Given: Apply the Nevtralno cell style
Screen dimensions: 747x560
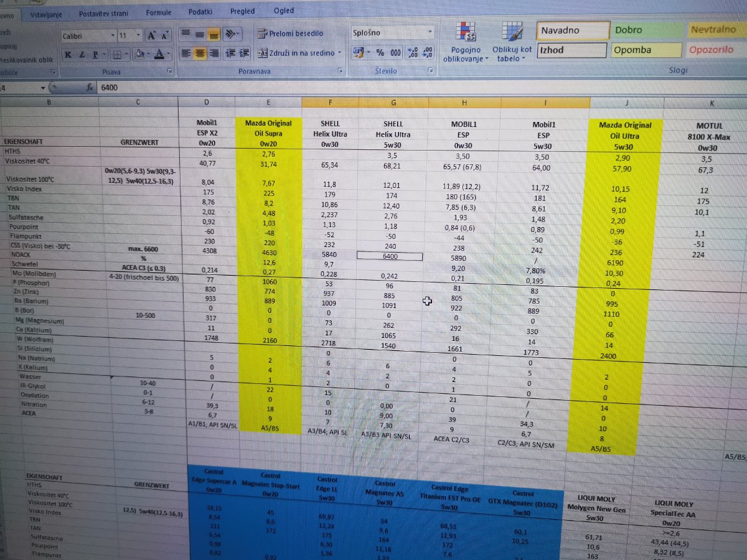Looking at the screenshot, I should 716,29.
